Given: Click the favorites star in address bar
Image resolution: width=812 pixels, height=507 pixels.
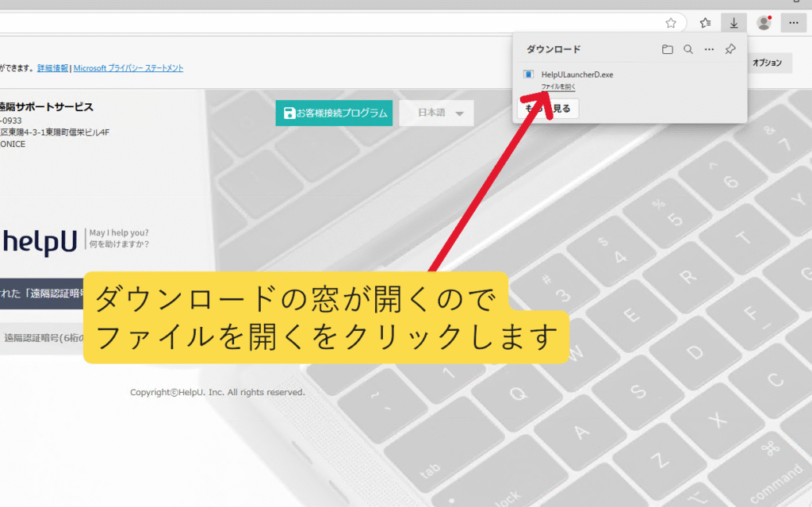Looking at the screenshot, I should tap(671, 23).
